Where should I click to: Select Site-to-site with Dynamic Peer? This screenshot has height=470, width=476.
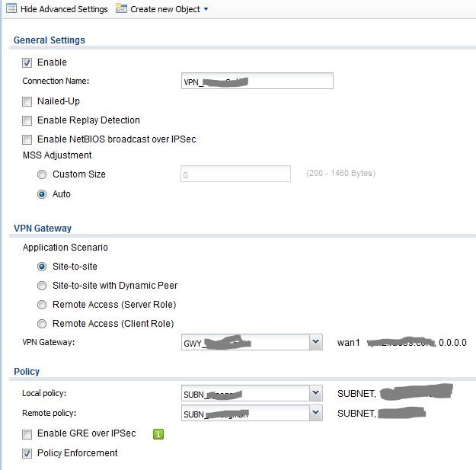coord(43,286)
